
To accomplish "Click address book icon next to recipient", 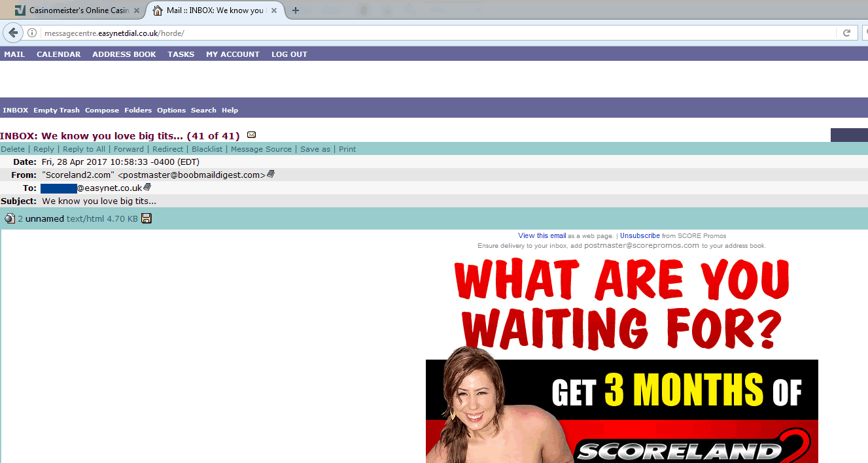I will pos(147,188).
